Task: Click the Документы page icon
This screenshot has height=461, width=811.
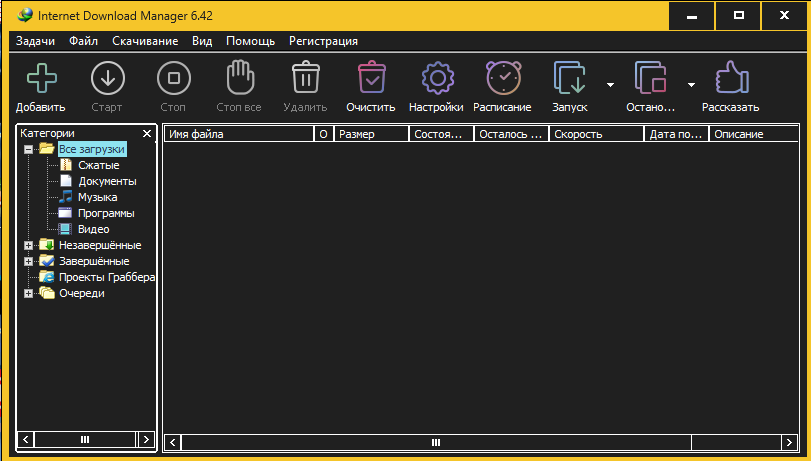Action: 66,181
